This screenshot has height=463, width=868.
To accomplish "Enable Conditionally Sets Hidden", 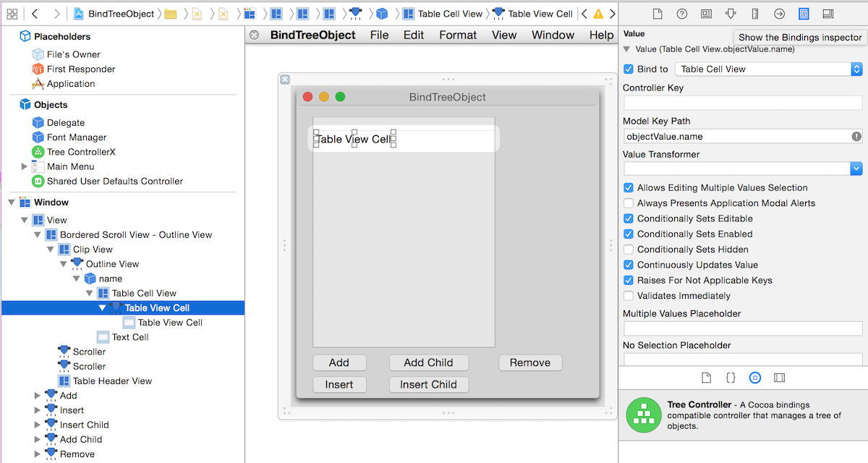I will click(x=629, y=250).
